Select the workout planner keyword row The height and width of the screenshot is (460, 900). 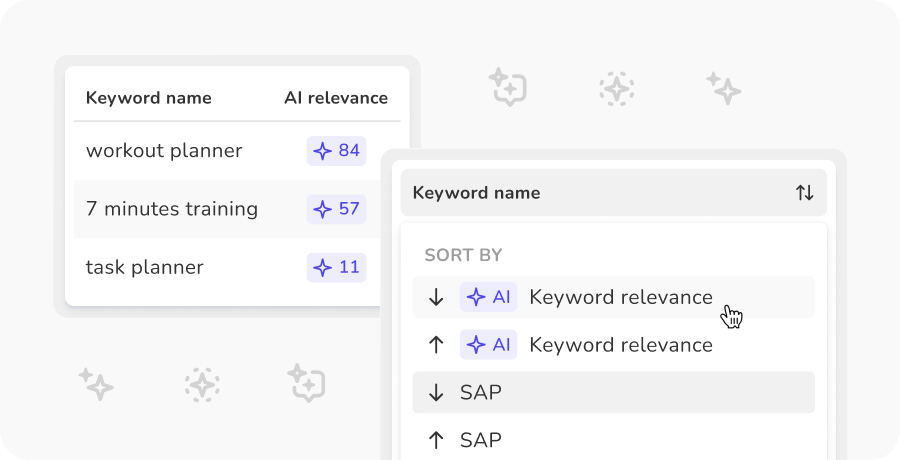coord(164,151)
